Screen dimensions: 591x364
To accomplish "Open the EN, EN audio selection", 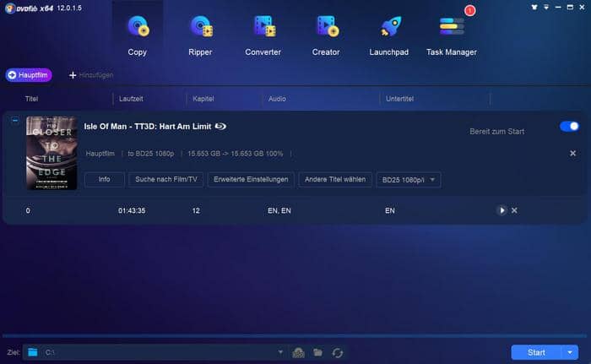I will pos(279,211).
